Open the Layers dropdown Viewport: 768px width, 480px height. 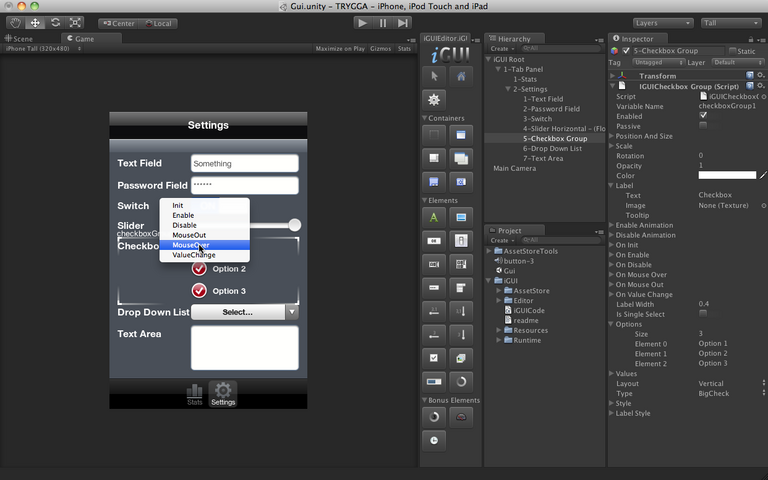(x=662, y=22)
